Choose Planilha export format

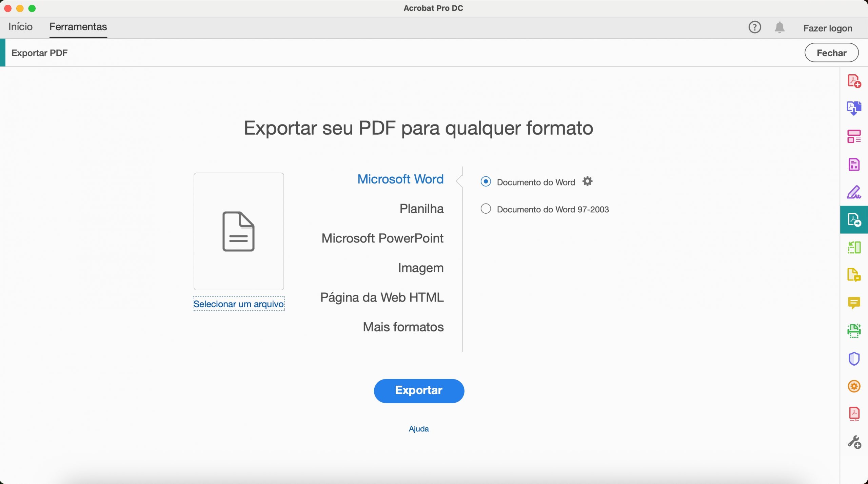click(421, 209)
